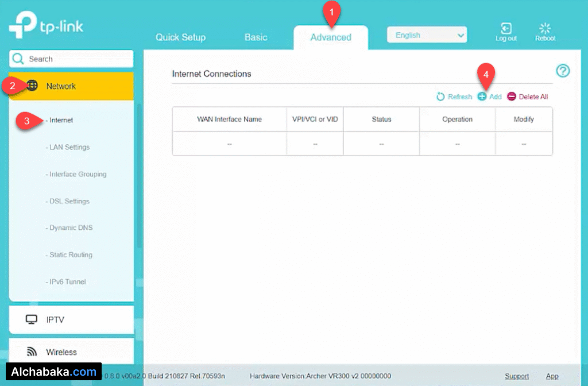Screen dimensions: 588x386
Task: Switch to the Quick Setup tab
Action: (x=180, y=37)
